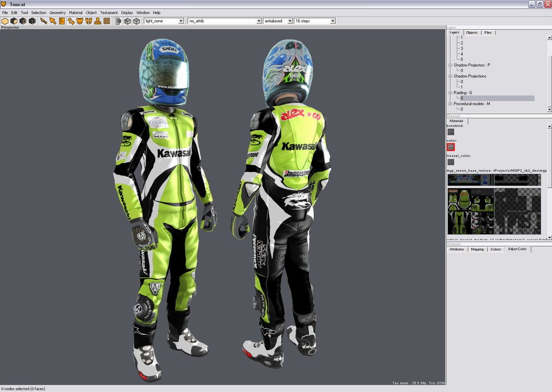
Task: Open the antialiased dropdown
Action: (x=278, y=21)
